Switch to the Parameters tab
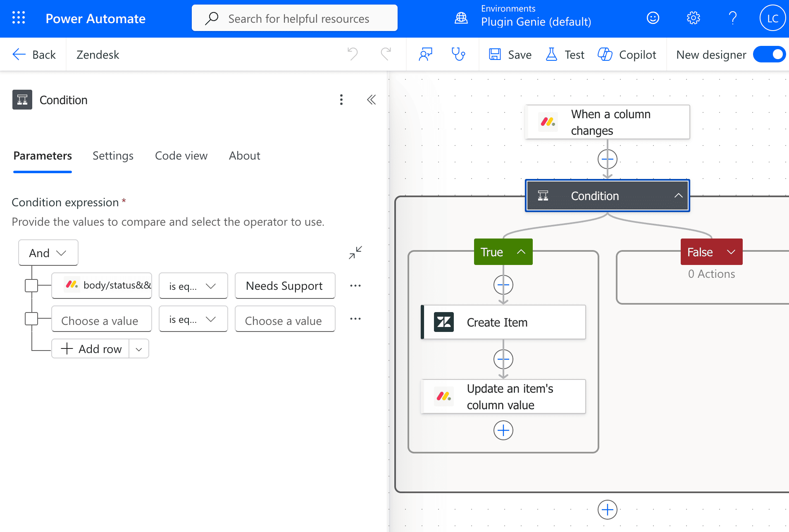Screen dimensions: 789x532 coord(43,156)
